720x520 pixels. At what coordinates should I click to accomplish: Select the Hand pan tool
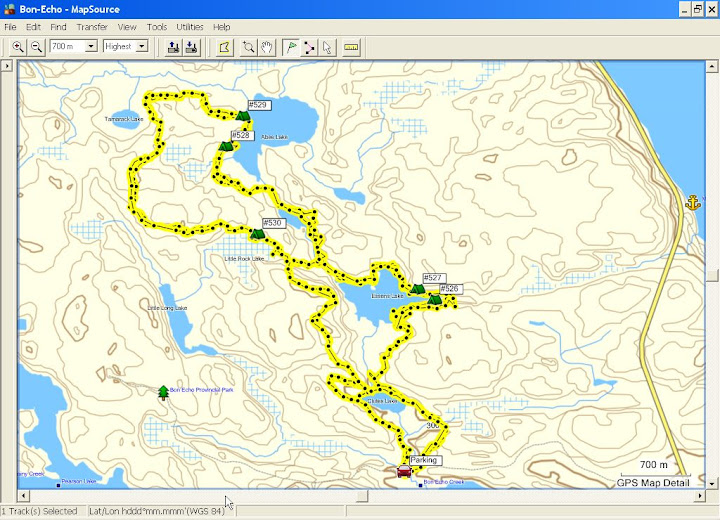pyautogui.click(x=266, y=47)
